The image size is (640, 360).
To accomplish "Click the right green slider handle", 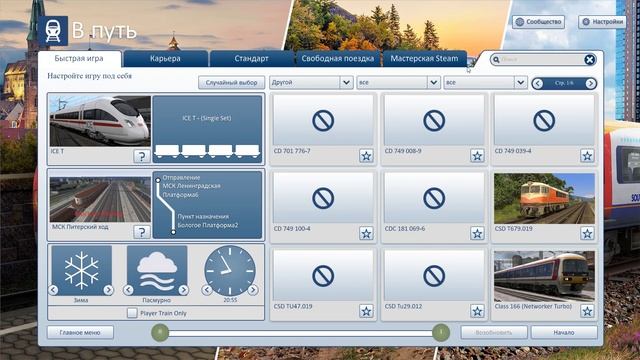I will 441,332.
